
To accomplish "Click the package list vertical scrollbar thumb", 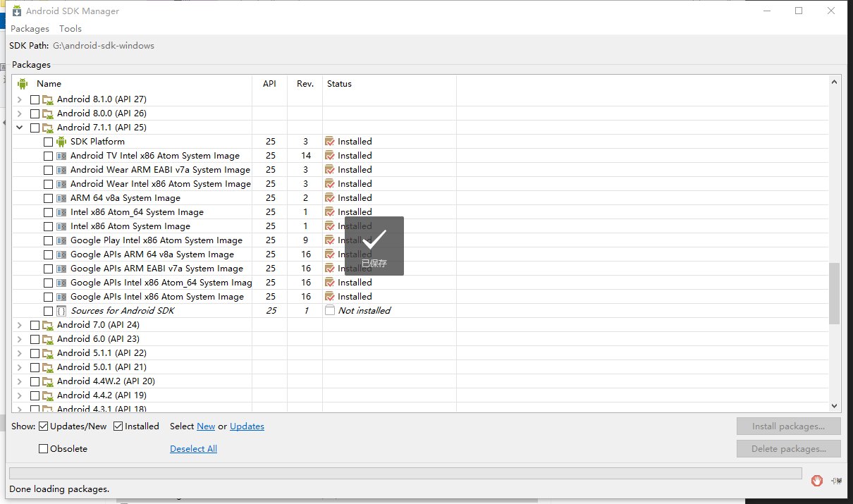I will 835,293.
